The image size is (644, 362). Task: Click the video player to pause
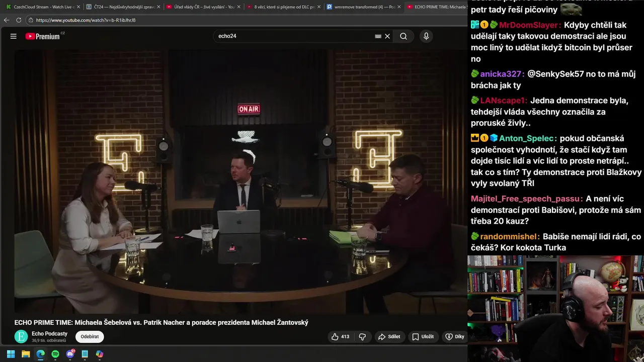(x=240, y=182)
